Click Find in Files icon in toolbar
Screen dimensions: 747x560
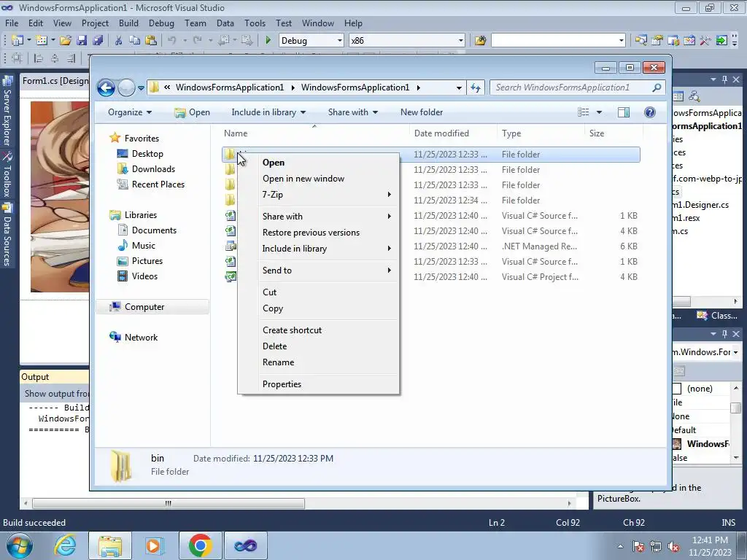(480, 41)
